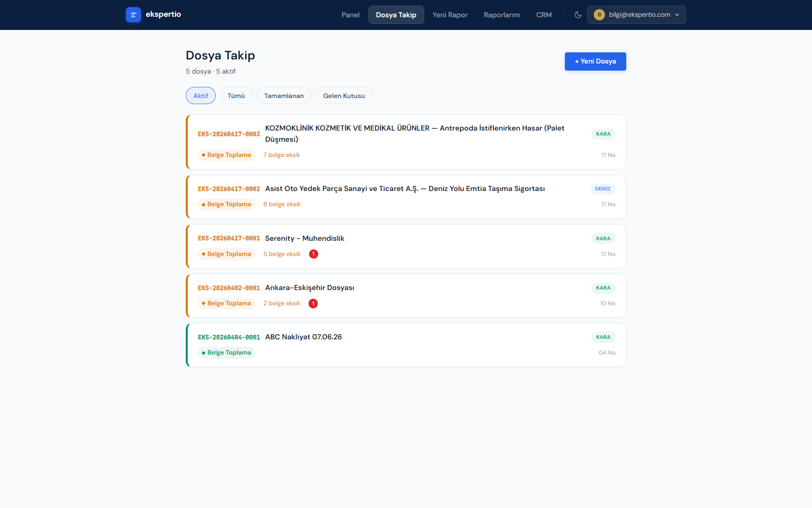Click the DENİZ tag
The image size is (812, 508).
coord(603,189)
